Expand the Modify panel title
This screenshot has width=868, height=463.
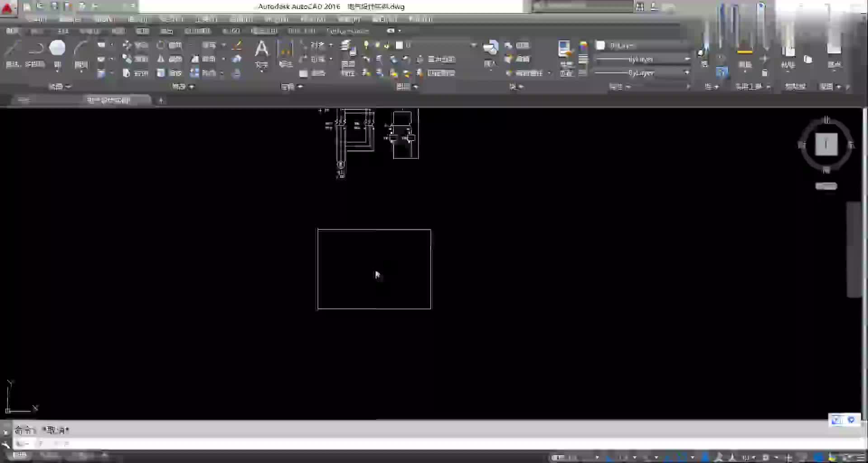point(183,86)
